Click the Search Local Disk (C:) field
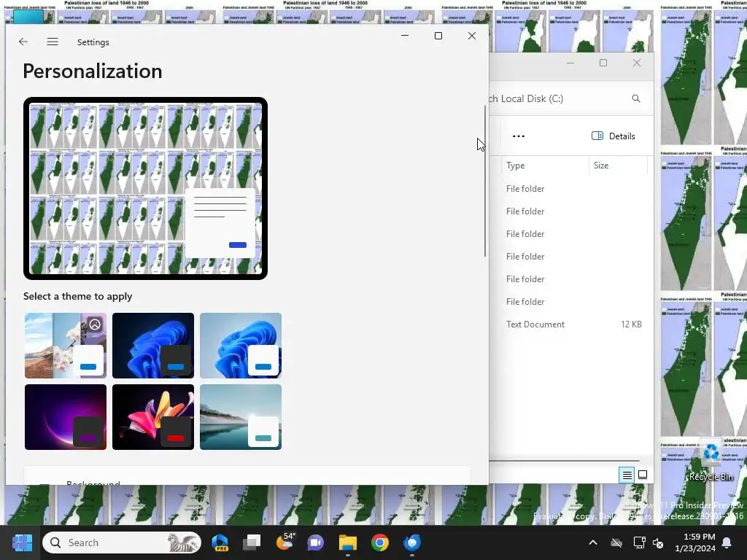Image resolution: width=747 pixels, height=560 pixels. pyautogui.click(x=567, y=98)
